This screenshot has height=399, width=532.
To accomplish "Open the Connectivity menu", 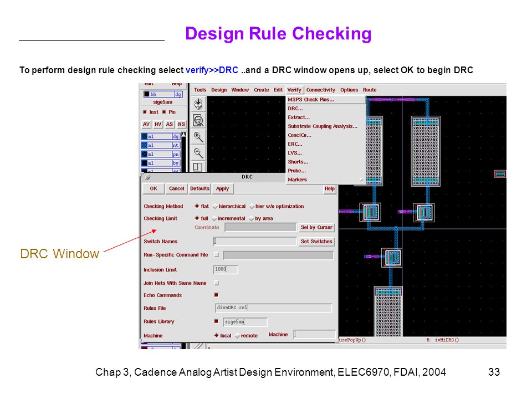I will 321,90.
